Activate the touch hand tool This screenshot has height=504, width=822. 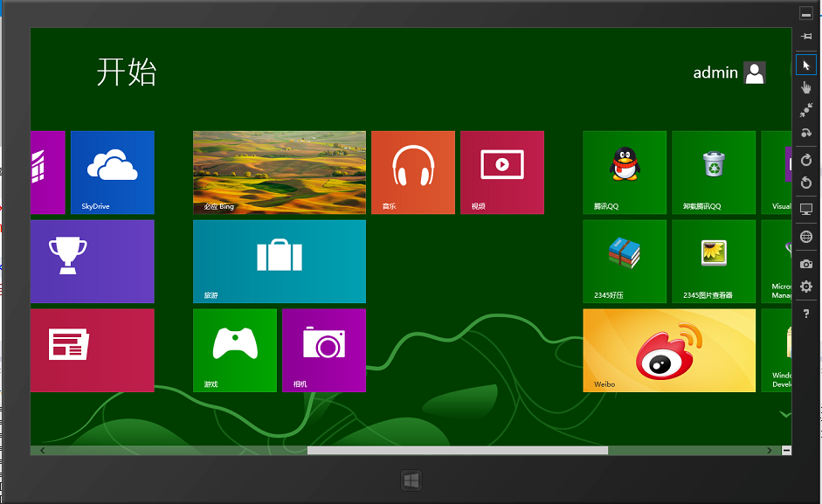point(805,86)
